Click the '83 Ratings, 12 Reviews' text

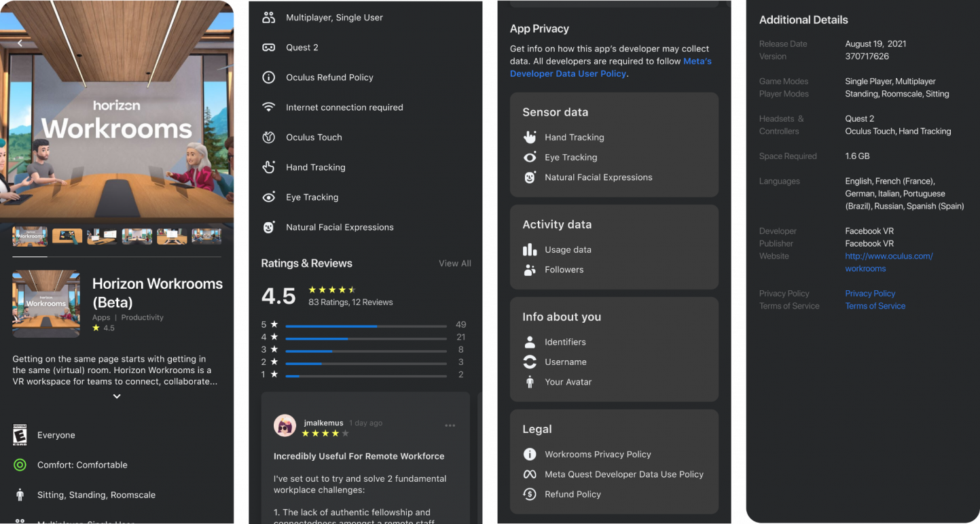tap(350, 302)
